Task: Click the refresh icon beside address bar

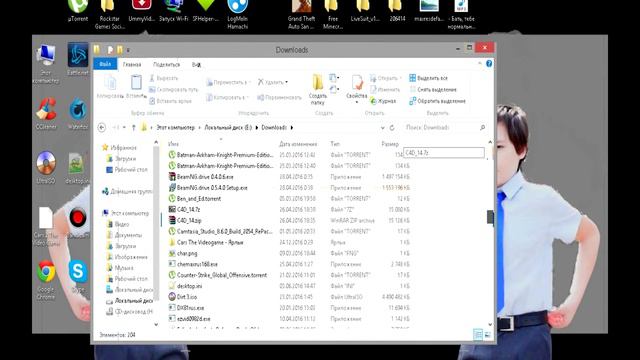Action: click(392, 128)
